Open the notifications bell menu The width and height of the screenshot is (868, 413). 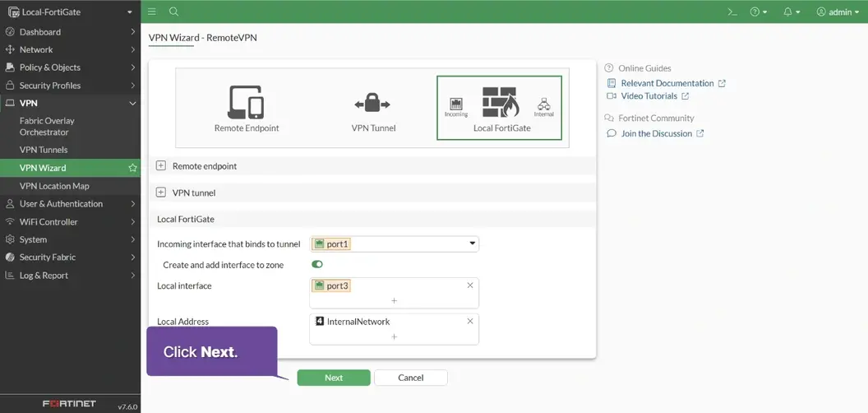[x=792, y=12]
